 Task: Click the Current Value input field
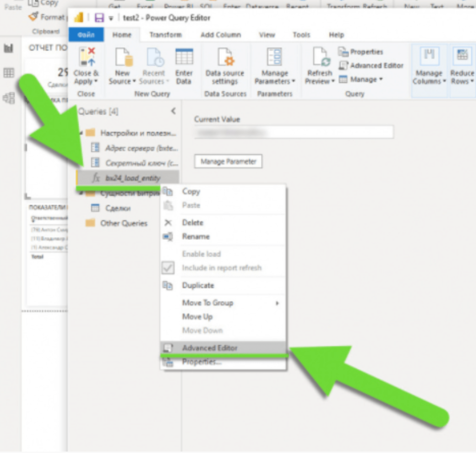(x=294, y=132)
